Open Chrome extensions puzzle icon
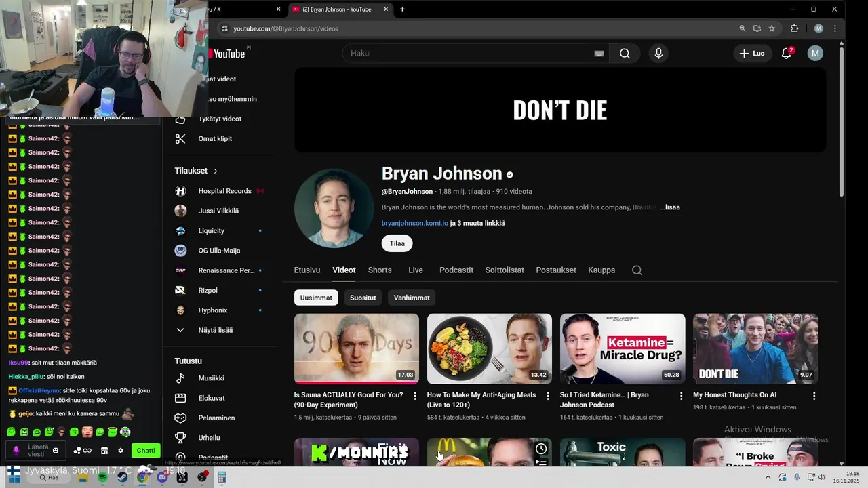This screenshot has width=868, height=488. coord(795,28)
